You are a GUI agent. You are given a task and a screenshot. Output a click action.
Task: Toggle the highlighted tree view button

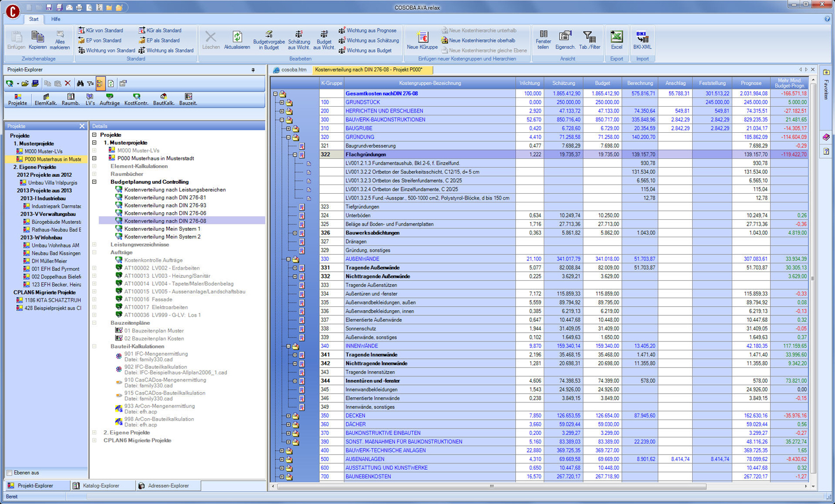[100, 84]
